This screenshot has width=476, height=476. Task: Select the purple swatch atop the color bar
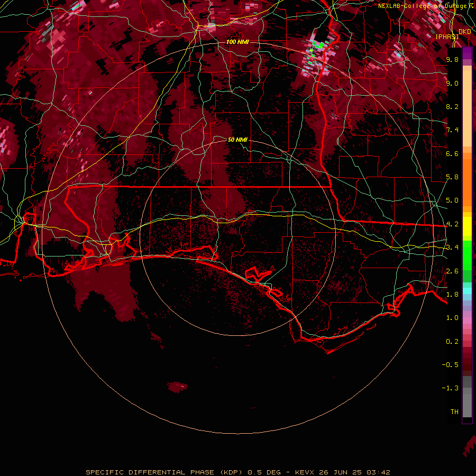click(x=467, y=53)
